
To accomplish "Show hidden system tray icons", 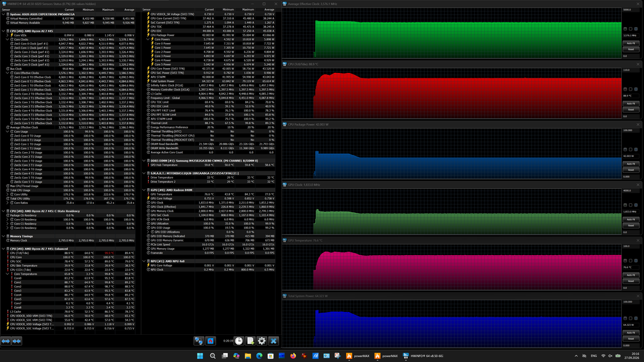I will click(x=576, y=356).
